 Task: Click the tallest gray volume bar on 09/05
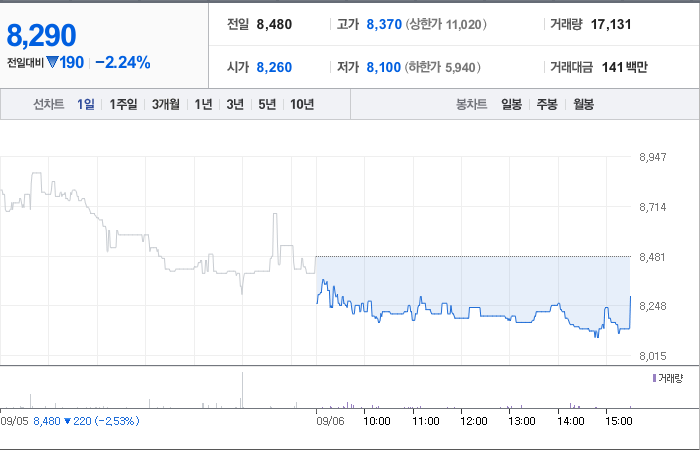[x=242, y=390]
